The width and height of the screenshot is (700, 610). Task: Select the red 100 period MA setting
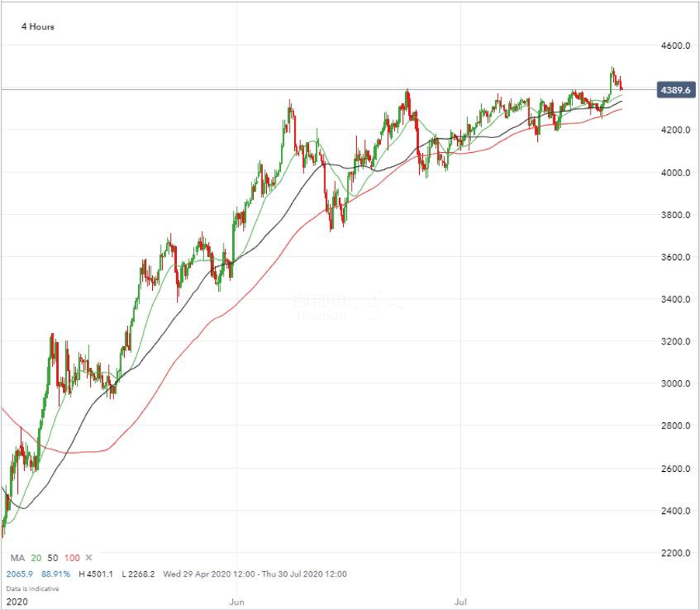tap(72, 557)
